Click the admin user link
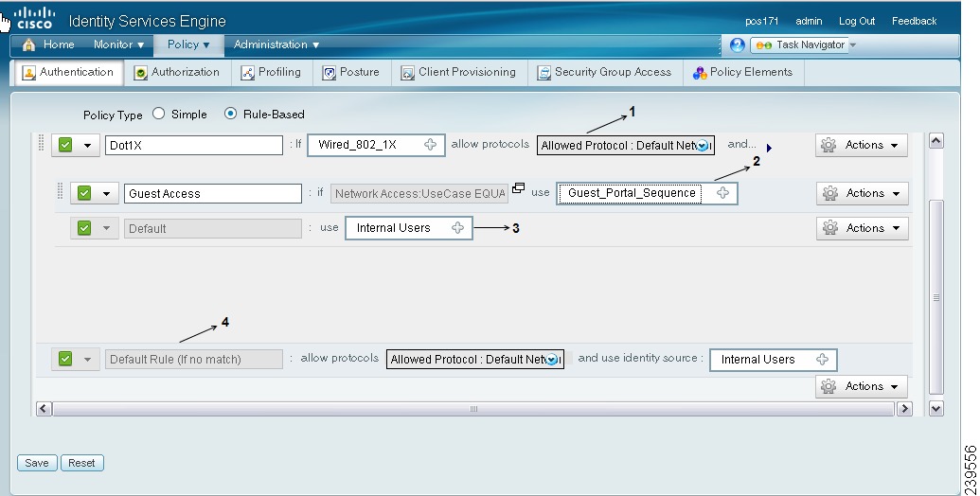The height and width of the screenshot is (496, 980). 809,21
